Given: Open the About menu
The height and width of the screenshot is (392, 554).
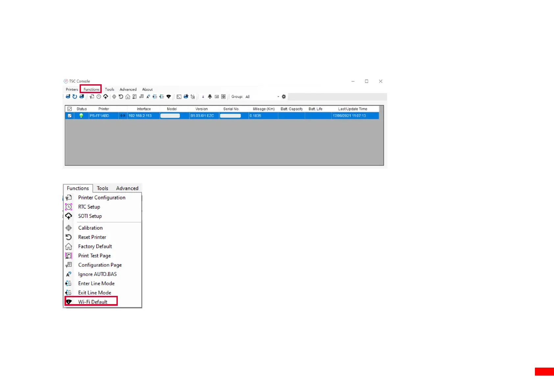Looking at the screenshot, I should point(147,90).
